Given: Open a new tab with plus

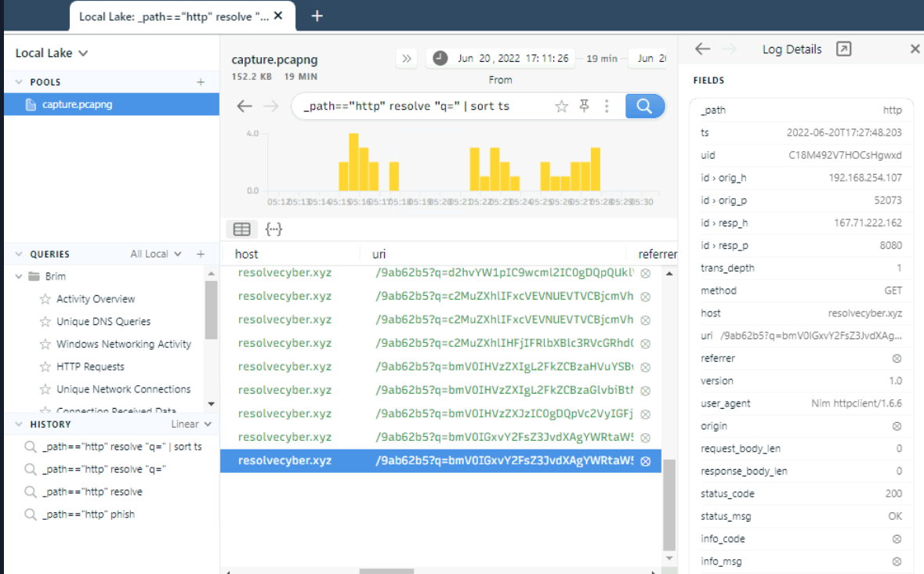Looking at the screenshot, I should 317,16.
